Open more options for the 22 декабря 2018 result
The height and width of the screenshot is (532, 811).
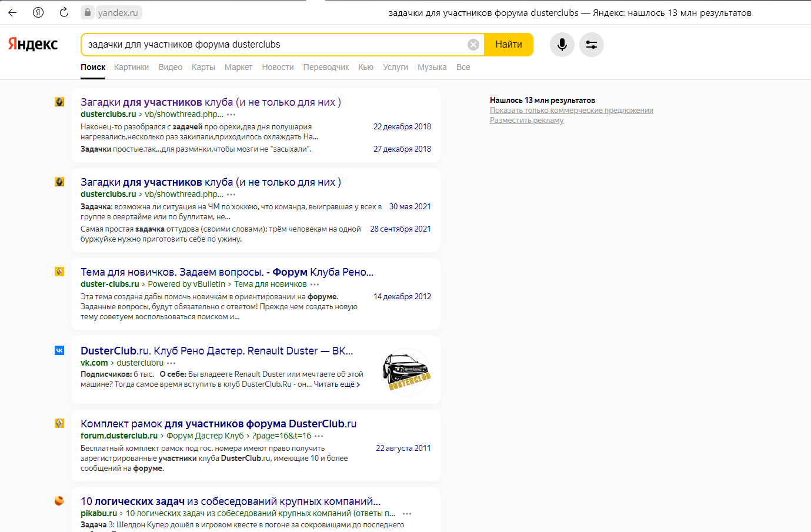(x=231, y=115)
